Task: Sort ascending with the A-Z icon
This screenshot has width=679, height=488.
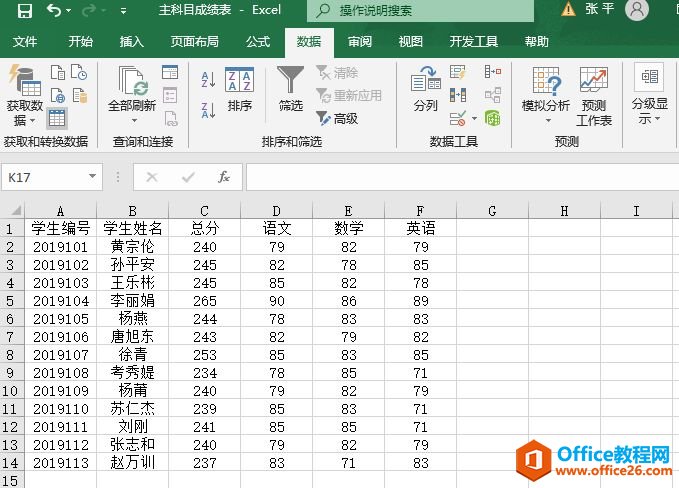Action: [209, 79]
